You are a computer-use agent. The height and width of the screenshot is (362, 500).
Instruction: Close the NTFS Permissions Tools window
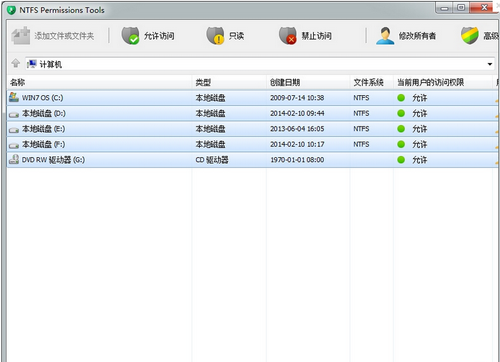(x=484, y=8)
